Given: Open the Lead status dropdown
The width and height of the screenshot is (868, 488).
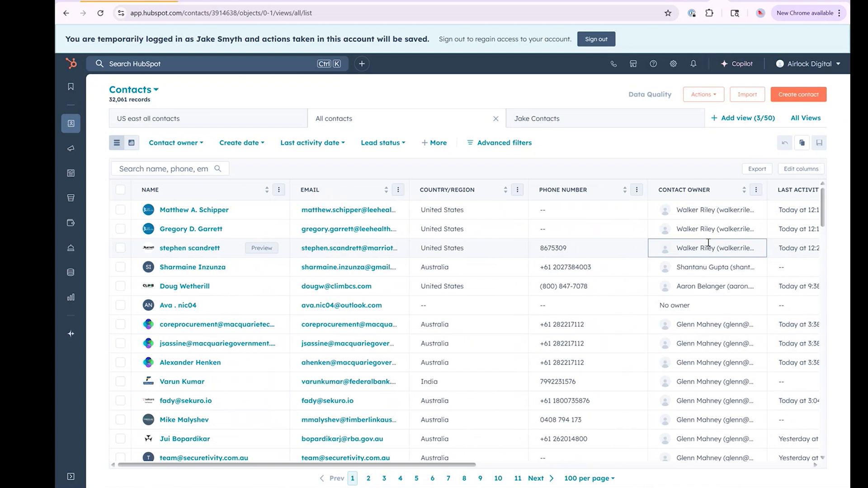Looking at the screenshot, I should tap(382, 142).
